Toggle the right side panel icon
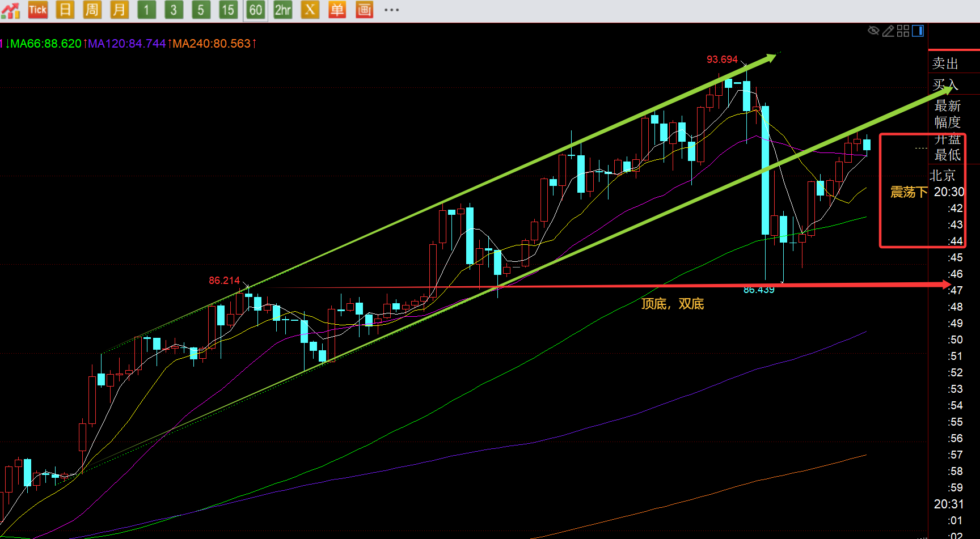 point(918,31)
